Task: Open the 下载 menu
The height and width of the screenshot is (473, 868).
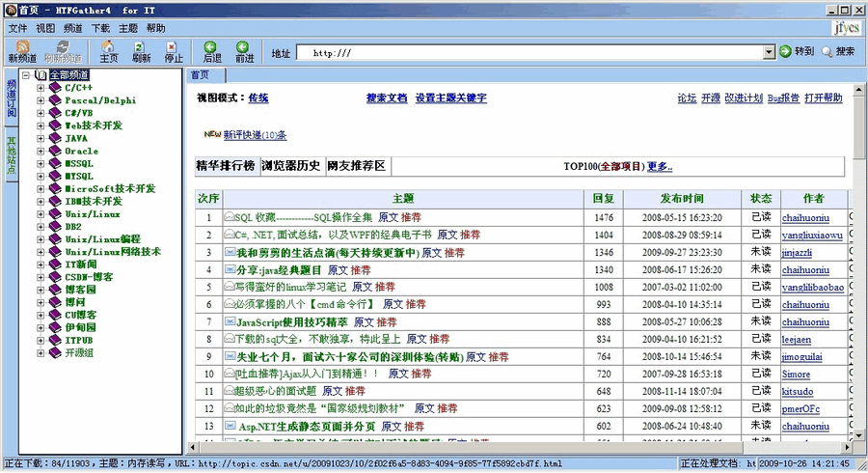Action: click(100, 28)
